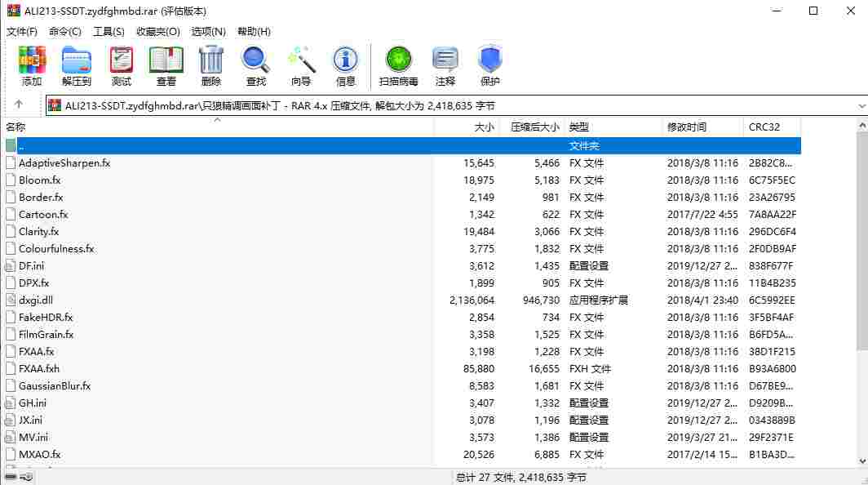This screenshot has width=868, height=485.
Task: Select FilmGrain.fx file
Action: click(46, 334)
